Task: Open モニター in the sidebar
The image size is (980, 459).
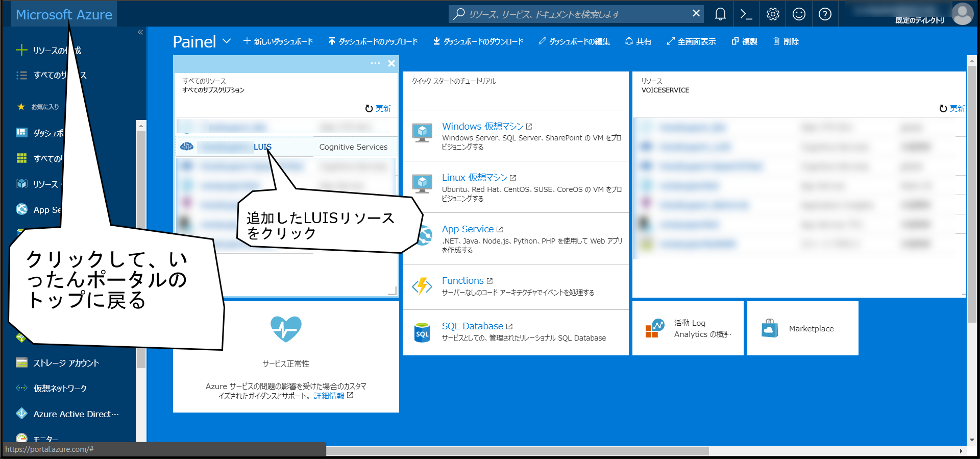Action: click(46, 439)
